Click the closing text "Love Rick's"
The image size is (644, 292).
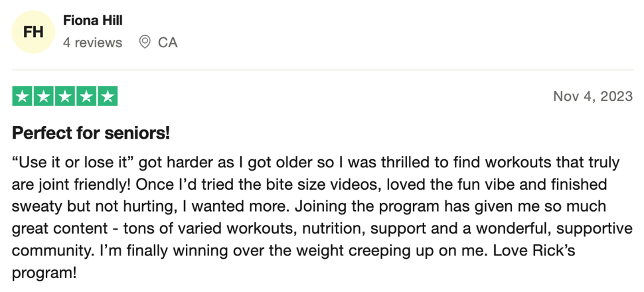coord(534,250)
